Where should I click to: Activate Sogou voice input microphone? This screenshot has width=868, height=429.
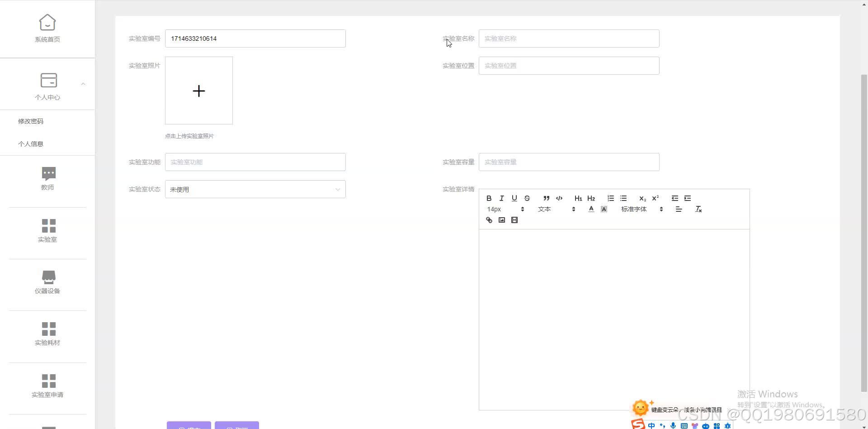point(673,425)
